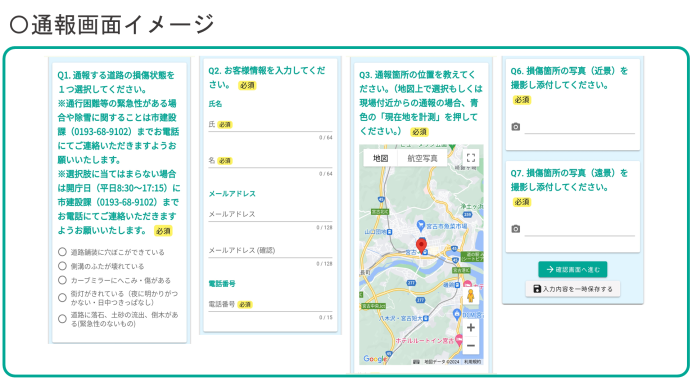Zoom out the map with minus button
This screenshot has width=692, height=381.
[471, 346]
